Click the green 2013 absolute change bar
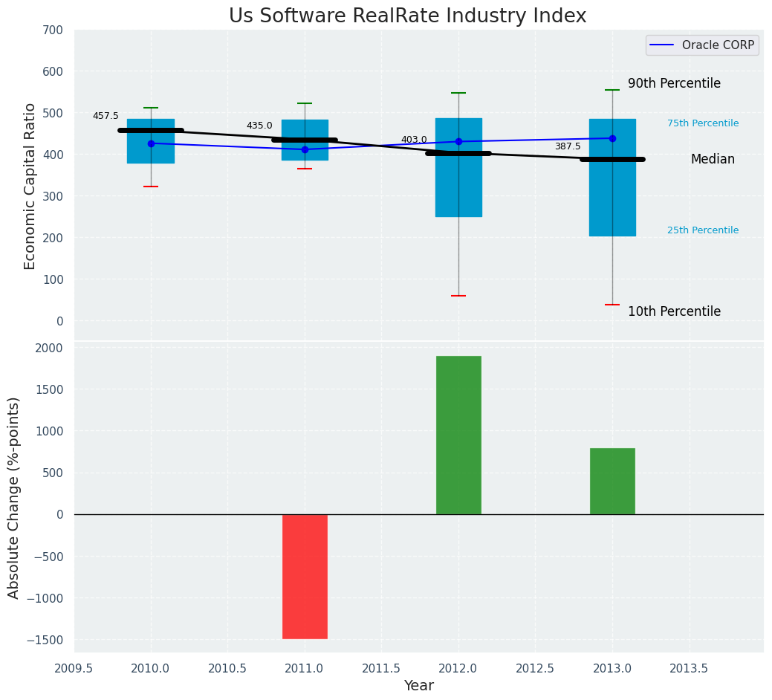772x700 pixels. 612,481
